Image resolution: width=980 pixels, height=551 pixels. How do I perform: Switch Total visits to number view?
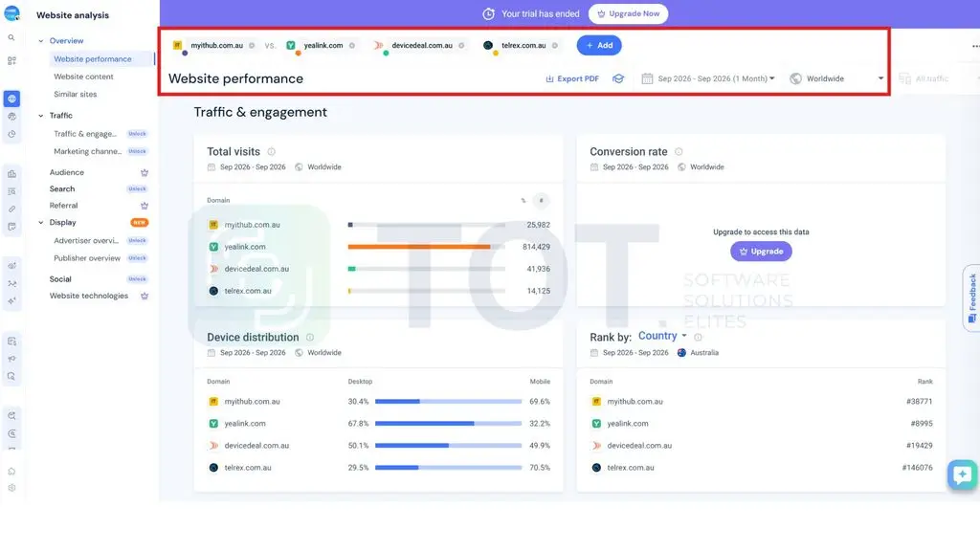[x=542, y=201]
